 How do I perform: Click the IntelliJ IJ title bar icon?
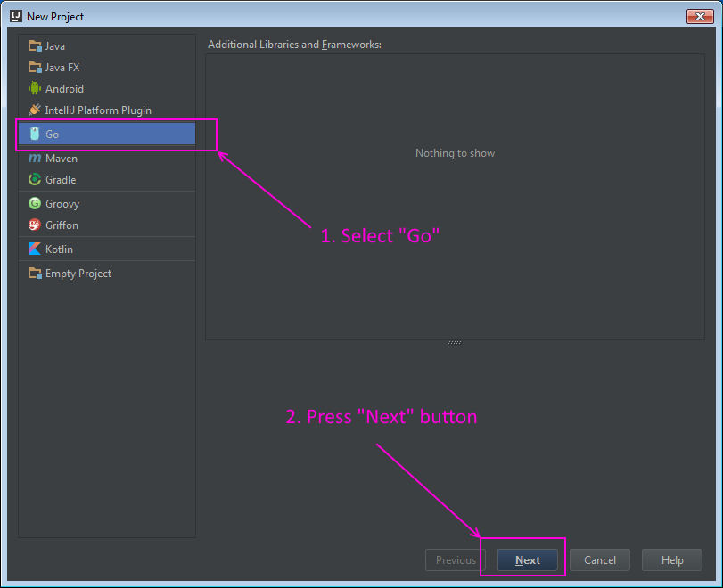16,16
